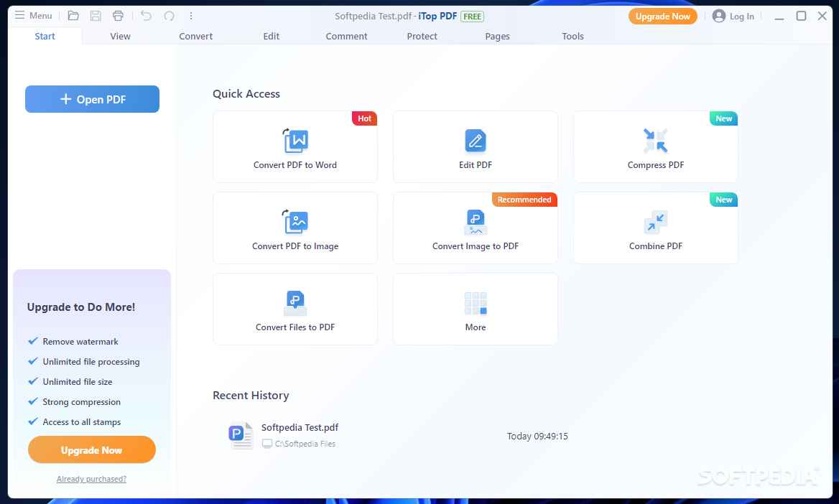The width and height of the screenshot is (839, 504).
Task: Choose Convert Files to PDF
Action: pyautogui.click(x=295, y=309)
